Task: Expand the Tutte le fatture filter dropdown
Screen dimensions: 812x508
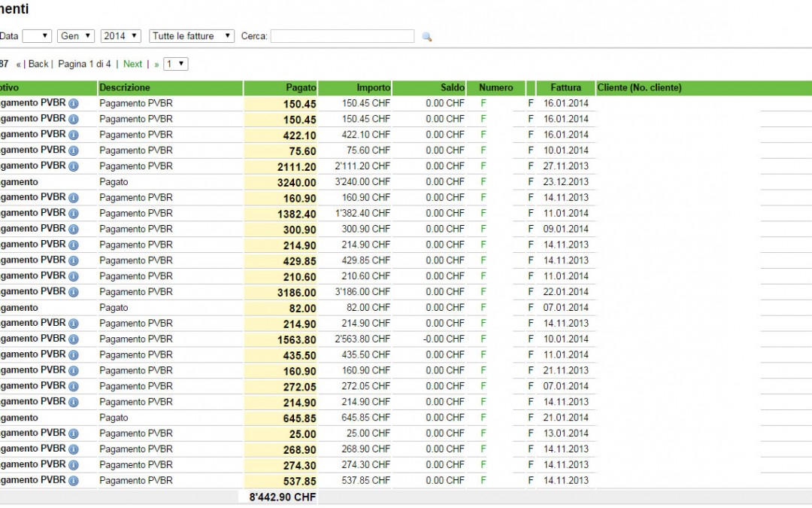Action: pos(192,36)
